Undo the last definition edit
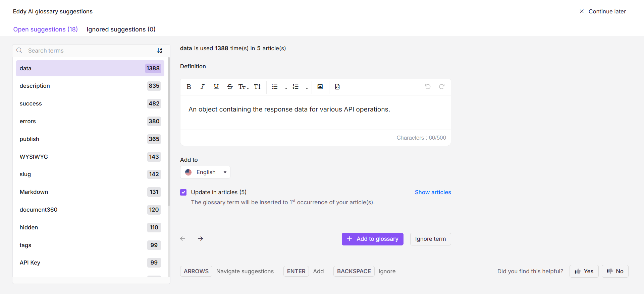This screenshot has width=644, height=294. [x=428, y=87]
